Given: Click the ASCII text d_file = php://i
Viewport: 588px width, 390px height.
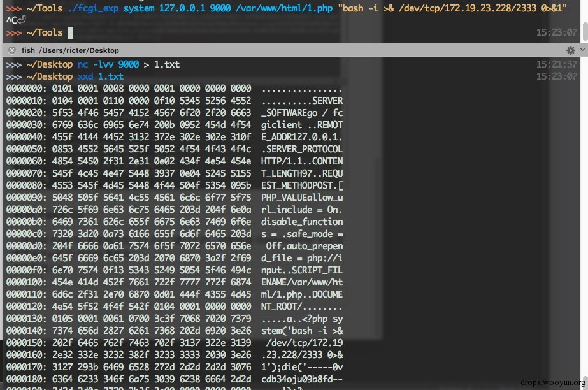Looking at the screenshot, I should [x=302, y=258].
